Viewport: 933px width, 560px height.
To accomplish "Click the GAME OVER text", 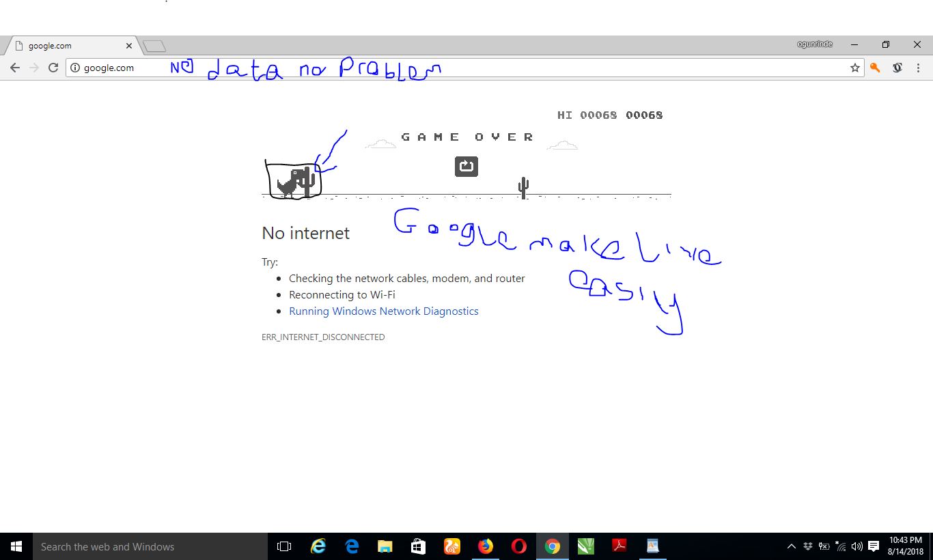I will pos(467,137).
